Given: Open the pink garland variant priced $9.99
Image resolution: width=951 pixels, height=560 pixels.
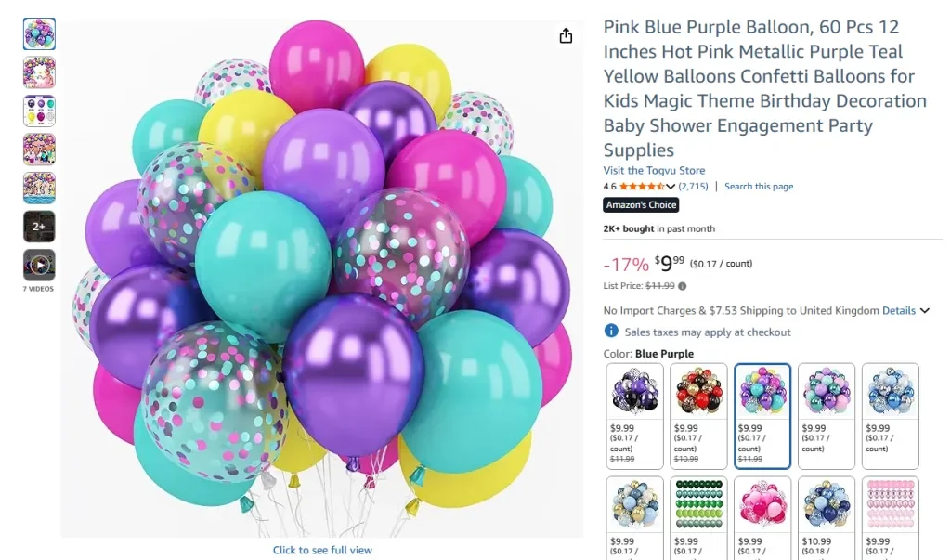Looking at the screenshot, I should click(x=890, y=506).
